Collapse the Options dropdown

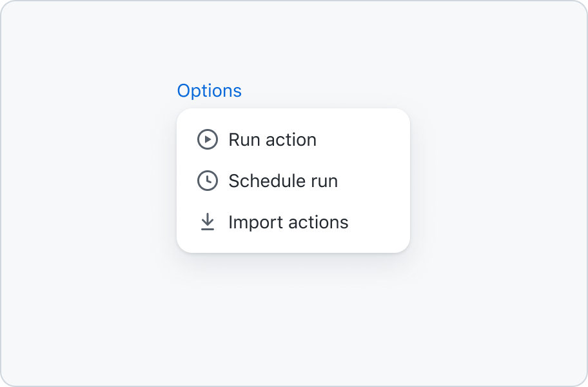(x=210, y=91)
